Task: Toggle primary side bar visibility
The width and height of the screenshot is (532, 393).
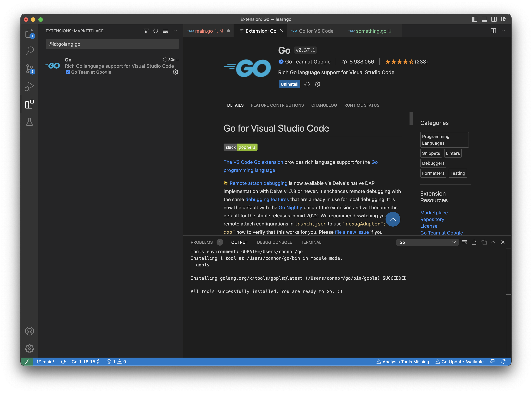Action: coord(475,19)
